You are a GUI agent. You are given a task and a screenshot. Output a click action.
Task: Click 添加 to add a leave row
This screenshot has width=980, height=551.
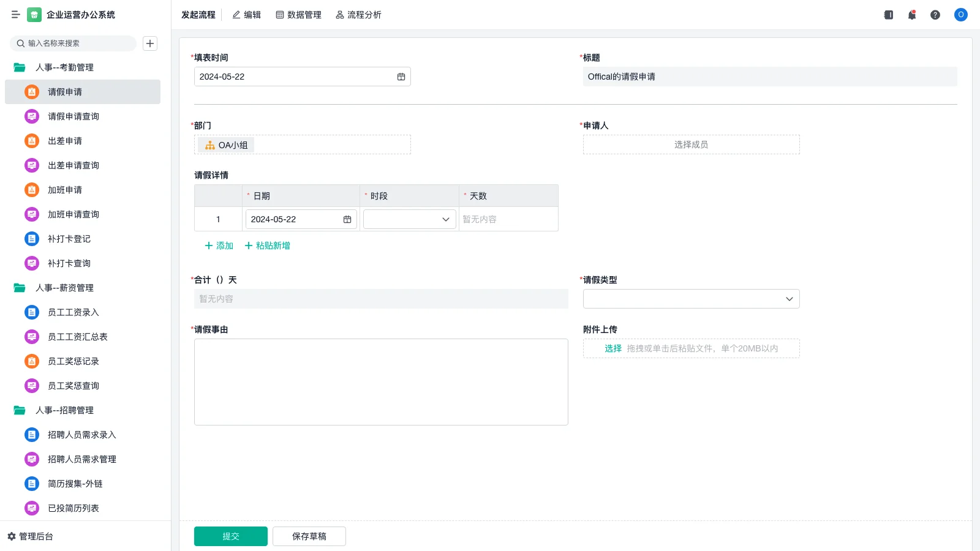click(218, 246)
